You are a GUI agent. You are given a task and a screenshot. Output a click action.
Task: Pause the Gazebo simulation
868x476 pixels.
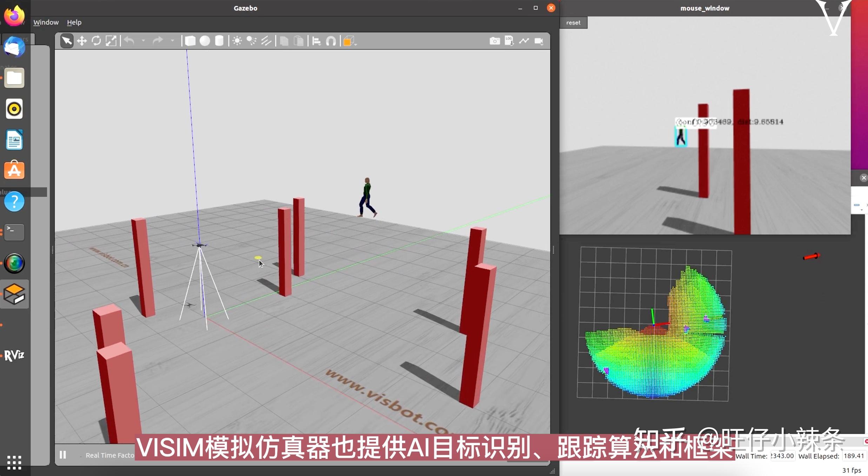coord(63,455)
